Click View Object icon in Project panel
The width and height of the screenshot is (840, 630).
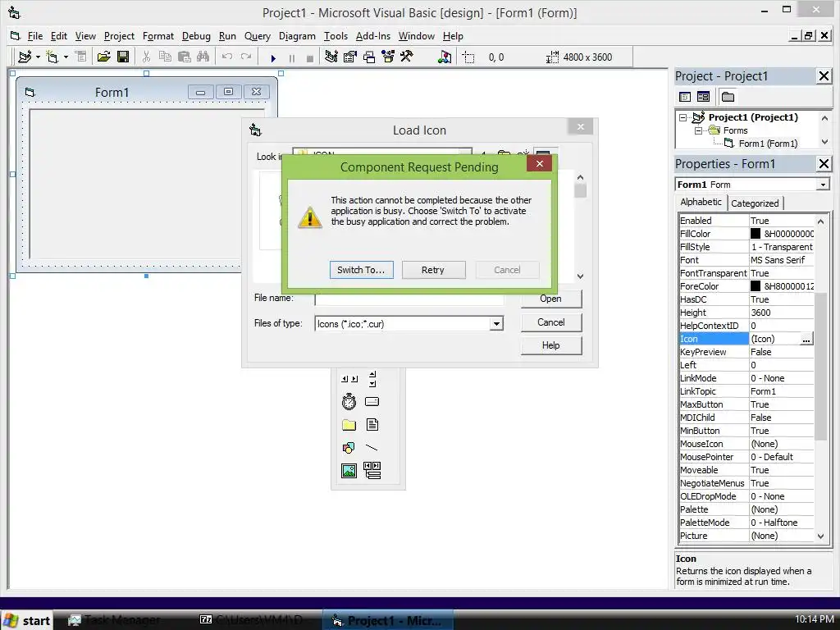coord(703,97)
